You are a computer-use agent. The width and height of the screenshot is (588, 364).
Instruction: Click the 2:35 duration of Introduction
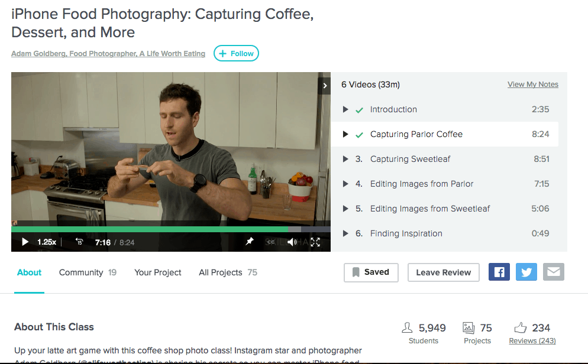tap(540, 109)
